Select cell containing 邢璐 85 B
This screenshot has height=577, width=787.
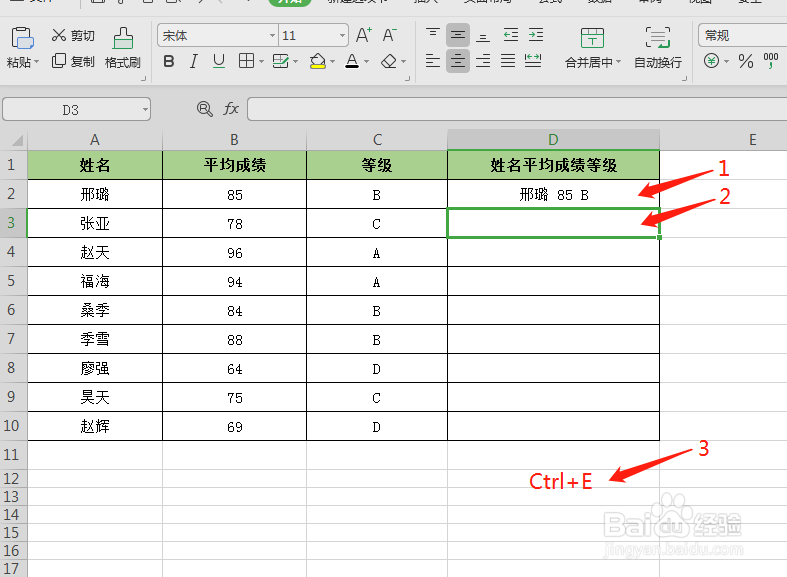click(553, 194)
